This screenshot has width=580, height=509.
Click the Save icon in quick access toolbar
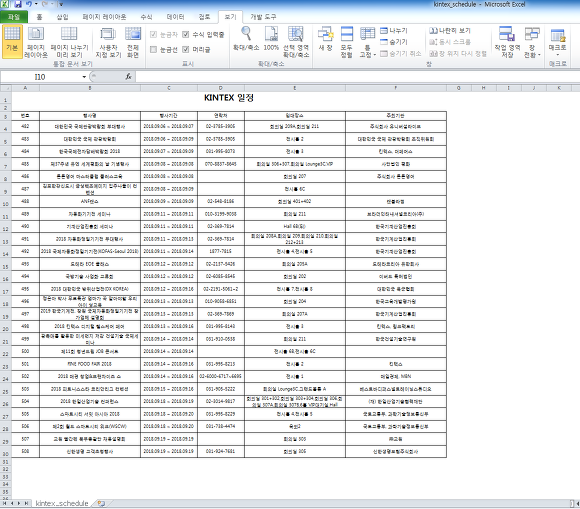18,4
